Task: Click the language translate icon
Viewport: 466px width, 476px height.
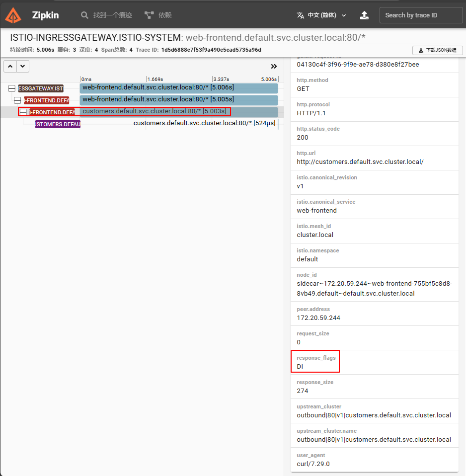Action: point(300,15)
